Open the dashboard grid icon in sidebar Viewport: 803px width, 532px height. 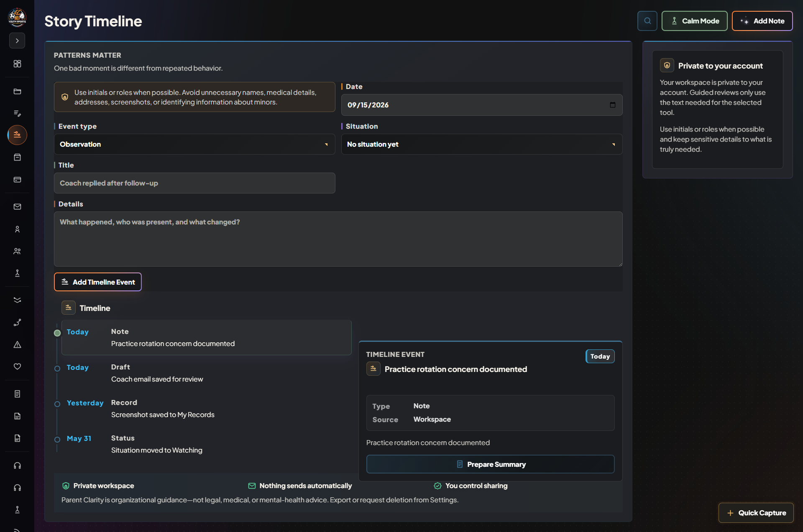point(17,64)
